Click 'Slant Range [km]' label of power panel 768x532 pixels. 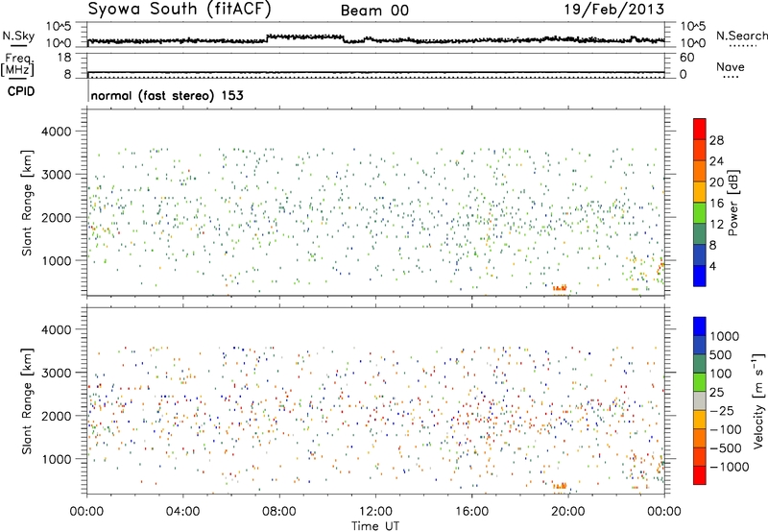(x=27, y=203)
